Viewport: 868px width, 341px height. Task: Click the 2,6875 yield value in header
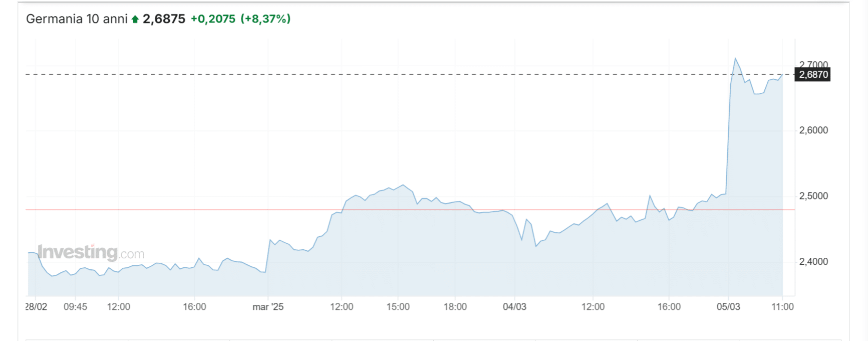tap(164, 19)
